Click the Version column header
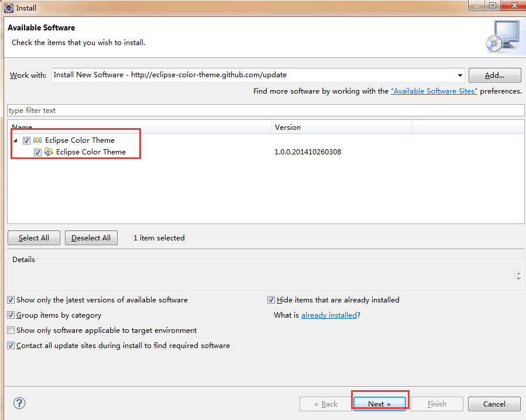 342,128
